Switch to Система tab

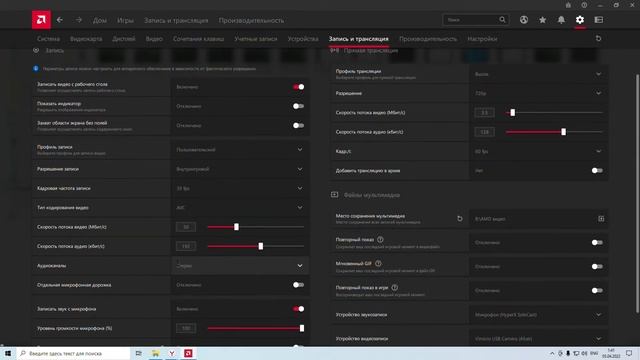tap(48, 39)
